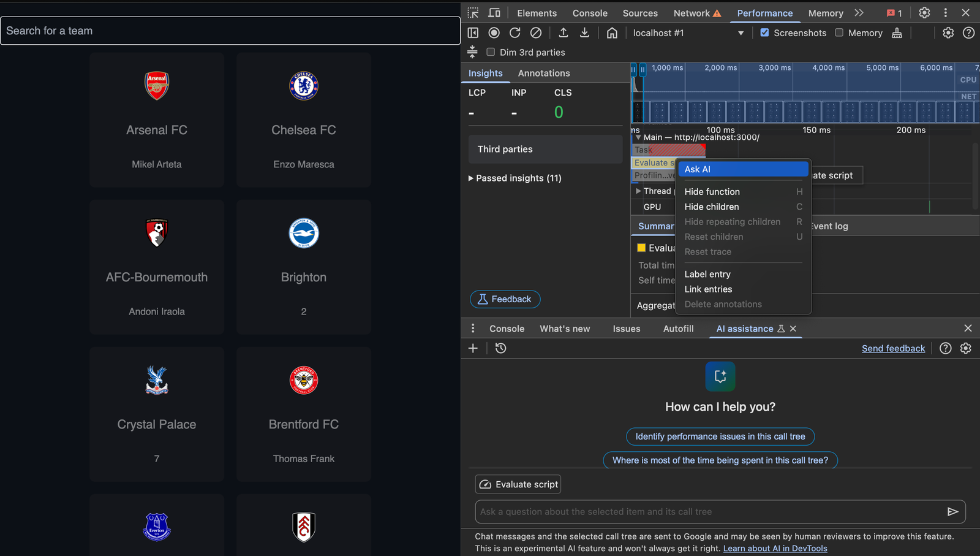Open DevTools main settings gear

click(x=924, y=13)
